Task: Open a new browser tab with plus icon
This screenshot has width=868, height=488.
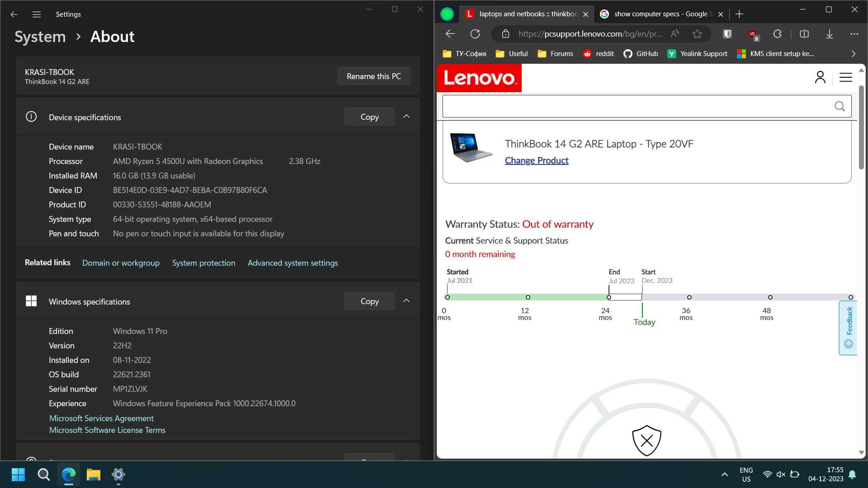Action: coord(739,14)
